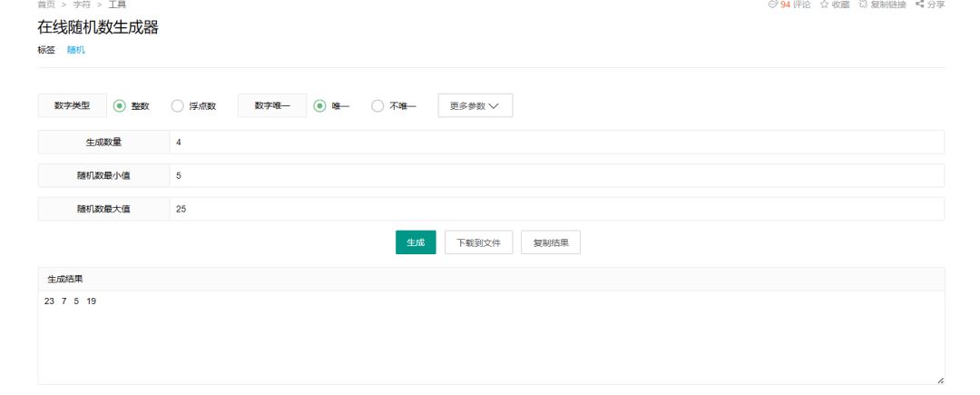Choose the 唯一 radio option
Image resolution: width=980 pixels, height=395 pixels.
[x=319, y=105]
